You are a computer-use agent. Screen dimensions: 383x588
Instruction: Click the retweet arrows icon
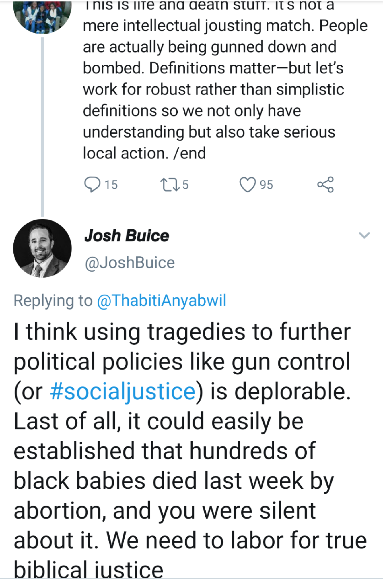(x=168, y=185)
